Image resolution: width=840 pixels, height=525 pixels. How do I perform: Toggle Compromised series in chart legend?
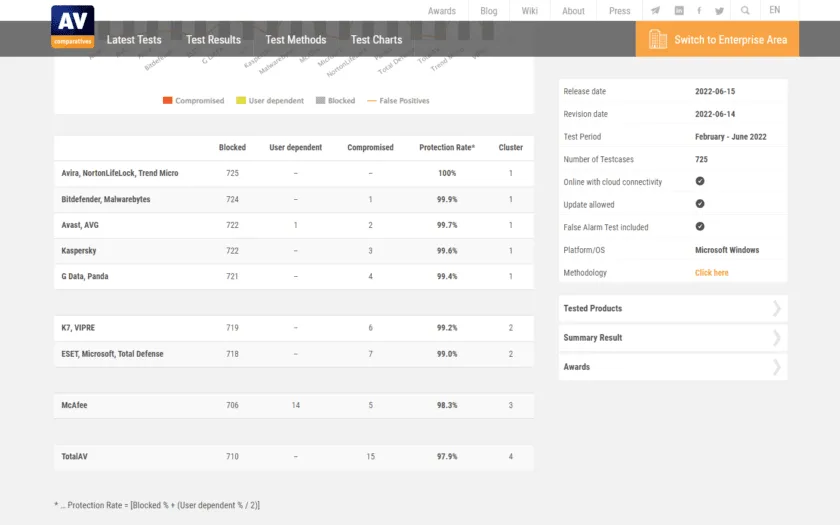[193, 101]
